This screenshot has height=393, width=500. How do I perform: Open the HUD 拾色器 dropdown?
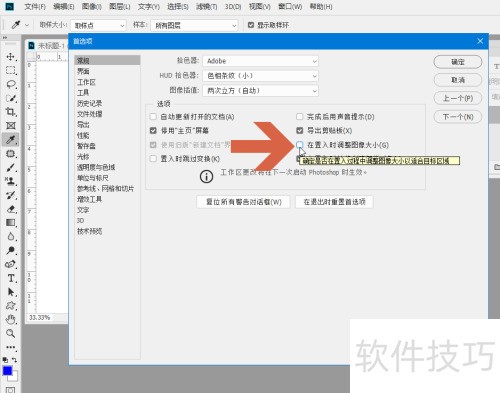point(260,76)
